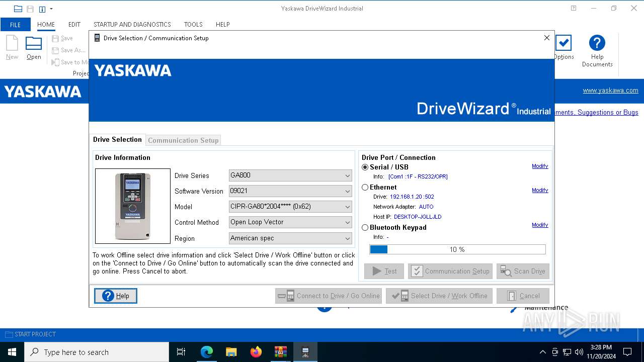Show hidden system tray icons
644x362 pixels.
point(542,352)
